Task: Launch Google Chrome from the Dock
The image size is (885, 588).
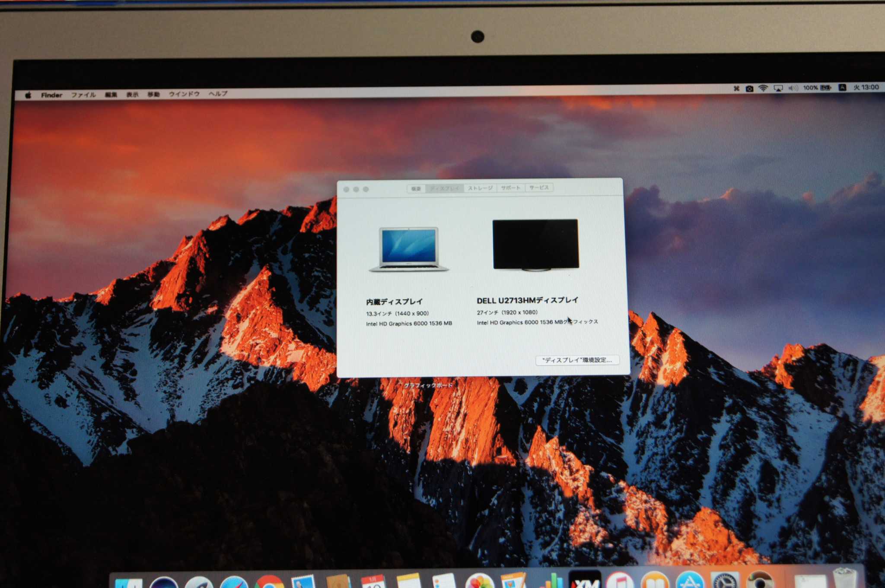Action: (x=269, y=582)
